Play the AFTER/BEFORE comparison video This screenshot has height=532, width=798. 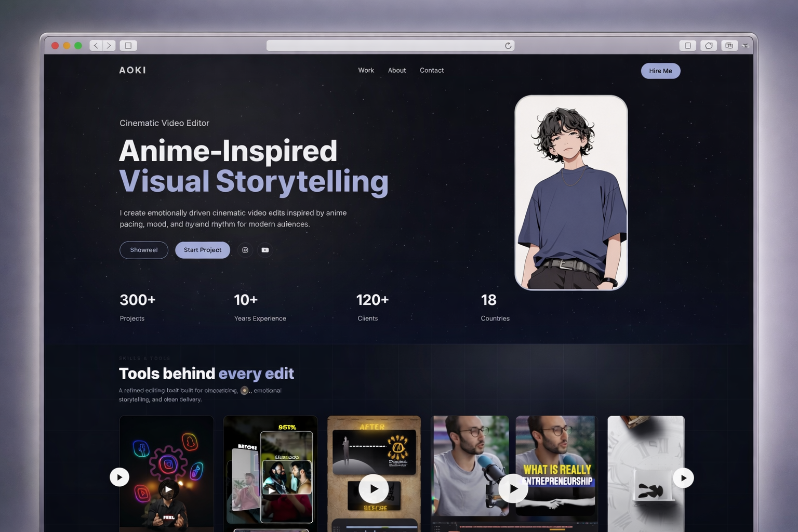(x=374, y=489)
